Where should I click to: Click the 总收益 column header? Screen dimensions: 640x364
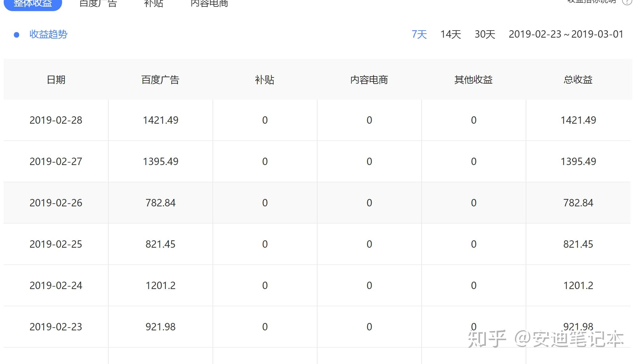[x=578, y=80]
